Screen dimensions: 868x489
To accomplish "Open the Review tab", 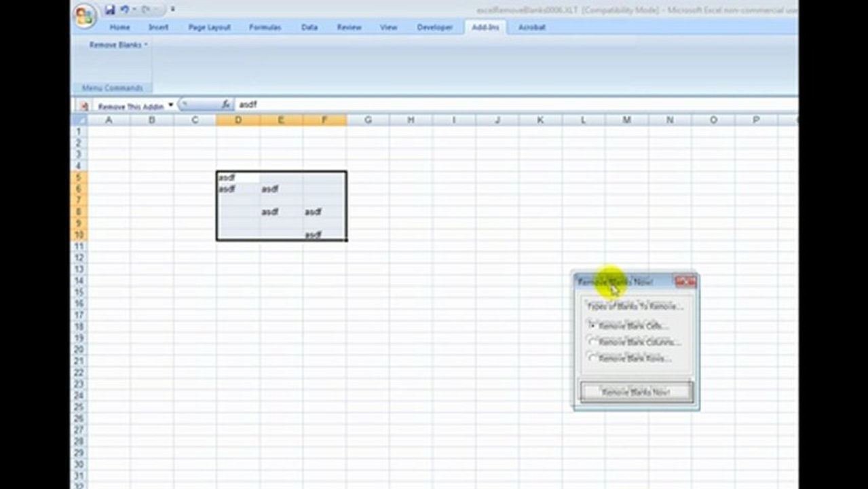I will pos(349,27).
